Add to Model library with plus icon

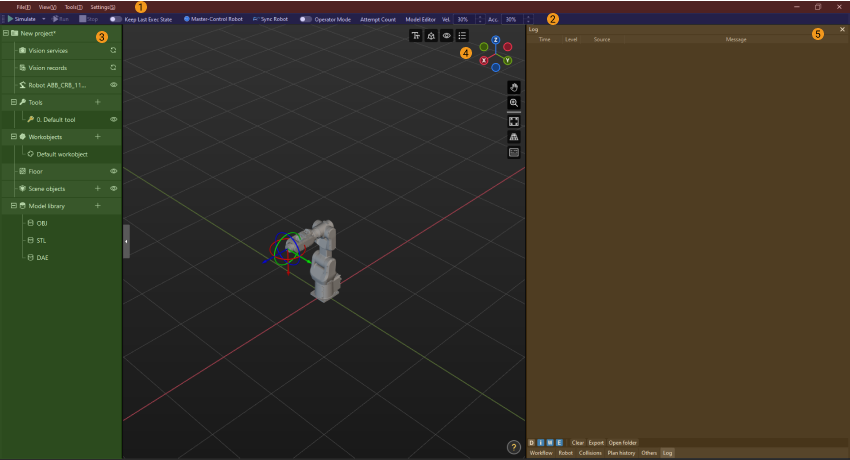coord(98,206)
